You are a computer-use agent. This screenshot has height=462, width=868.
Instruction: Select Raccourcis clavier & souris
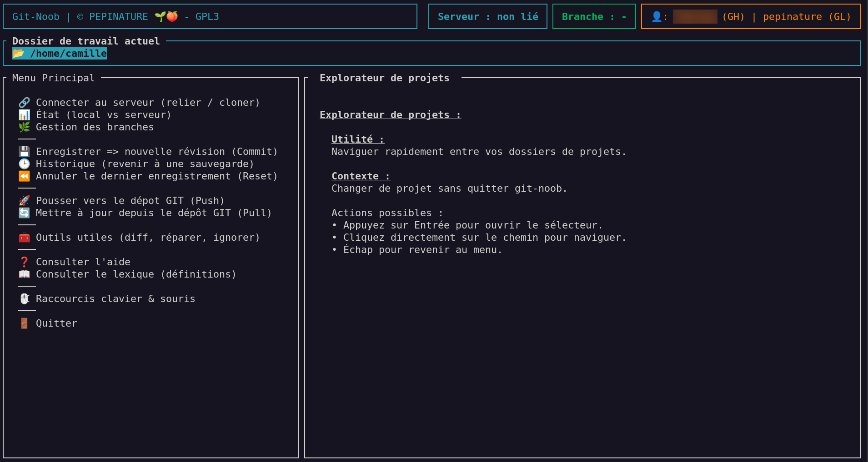pos(115,299)
